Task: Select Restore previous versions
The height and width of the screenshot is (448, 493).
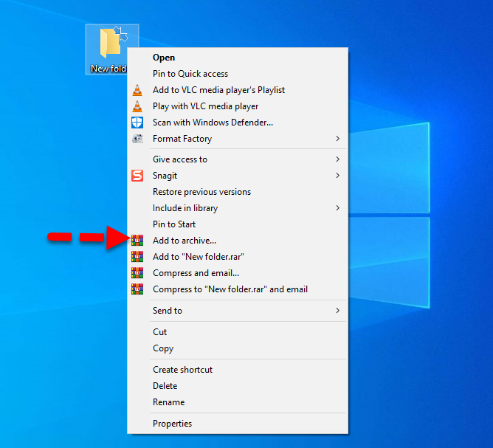Action: pyautogui.click(x=201, y=192)
